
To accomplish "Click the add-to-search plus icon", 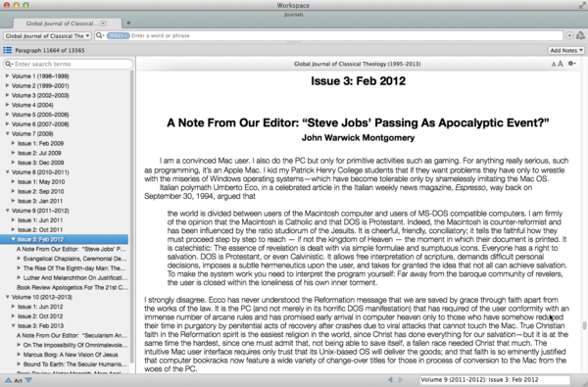I will 569,35.
